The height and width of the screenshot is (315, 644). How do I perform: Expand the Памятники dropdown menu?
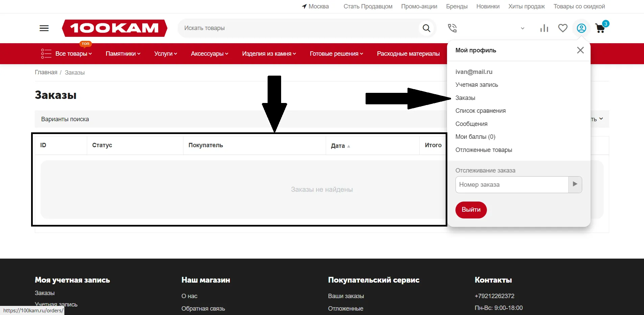(x=123, y=54)
